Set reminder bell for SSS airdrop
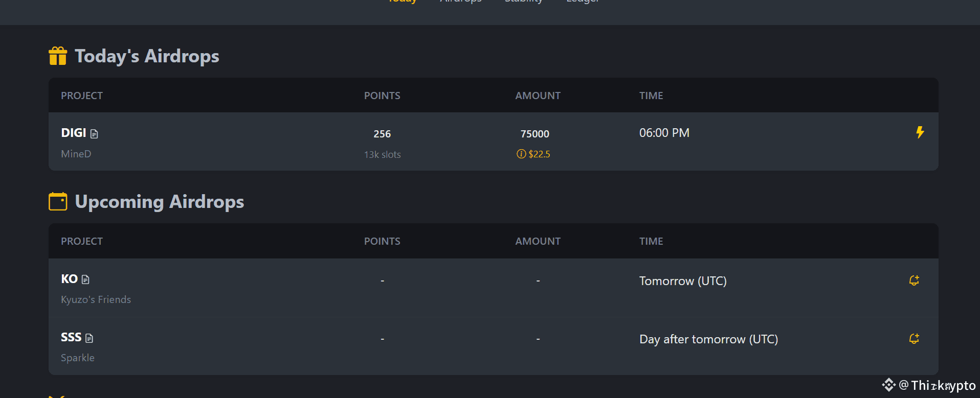The width and height of the screenshot is (980, 398). tap(914, 339)
